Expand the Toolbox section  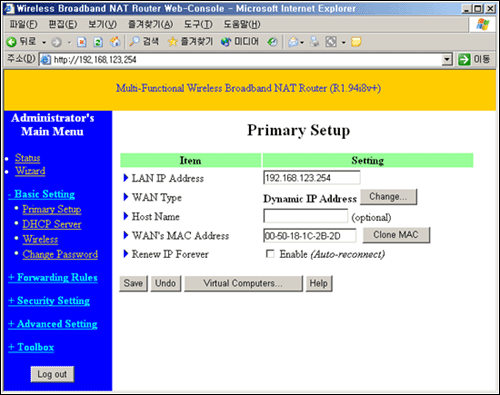[x=31, y=347]
